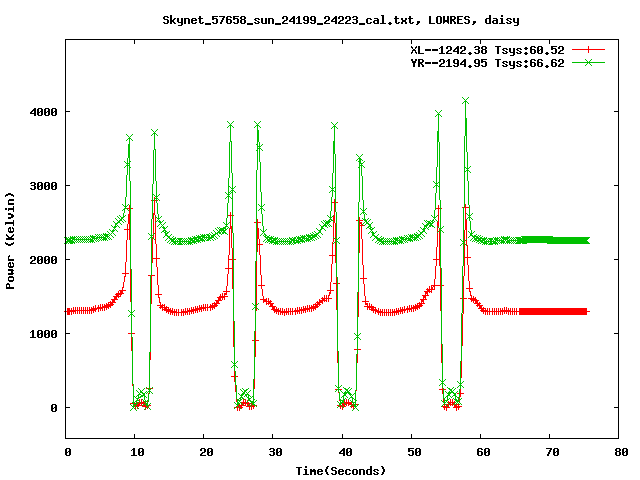Click the x-axis tick label '30'
The height and width of the screenshot is (480, 640).
[x=276, y=452]
